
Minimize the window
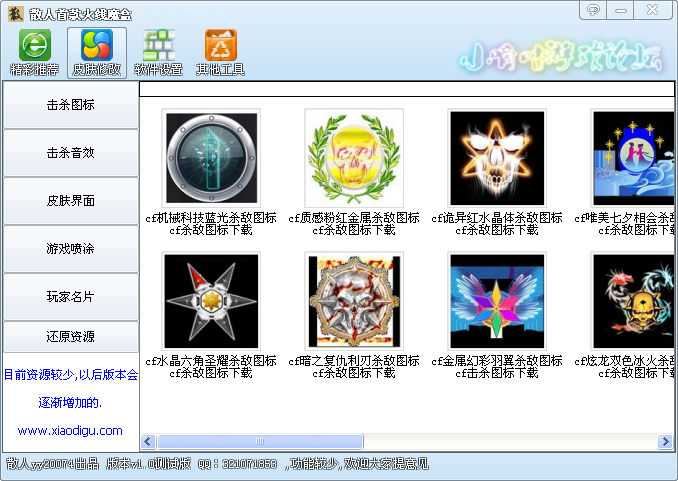[x=620, y=10]
